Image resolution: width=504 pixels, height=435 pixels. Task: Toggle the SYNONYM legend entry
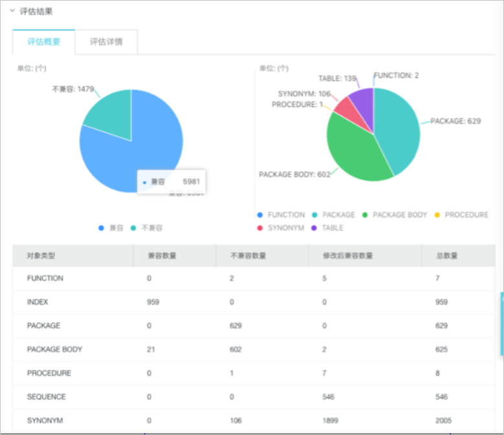pos(281,228)
